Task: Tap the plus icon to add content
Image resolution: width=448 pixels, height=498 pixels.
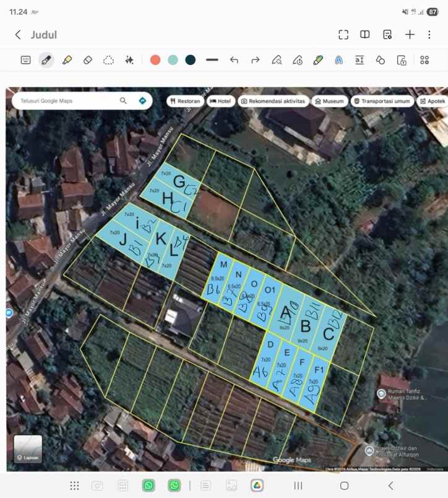Action: 410,34
